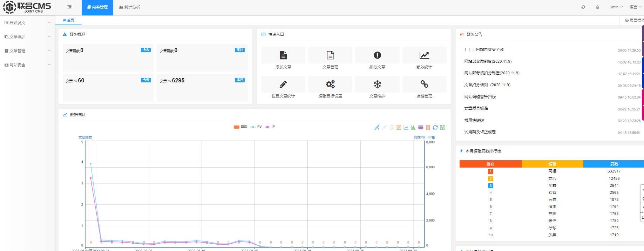
Task: Click the 页面操作 icon at tab bar
Action: pos(627,20)
